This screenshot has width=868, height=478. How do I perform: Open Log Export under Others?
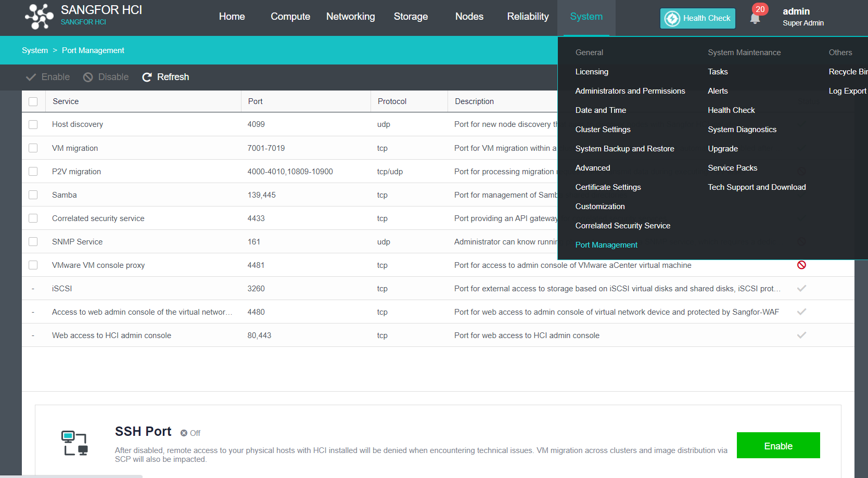tap(848, 91)
